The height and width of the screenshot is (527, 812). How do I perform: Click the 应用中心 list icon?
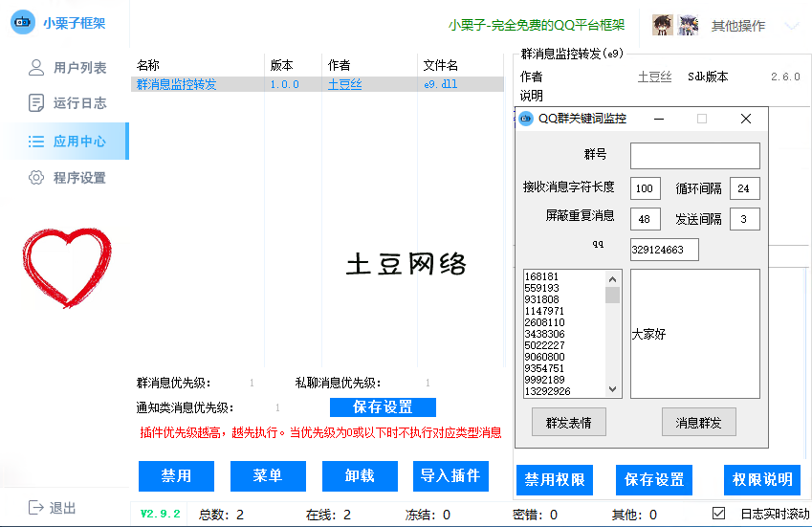coord(36,141)
